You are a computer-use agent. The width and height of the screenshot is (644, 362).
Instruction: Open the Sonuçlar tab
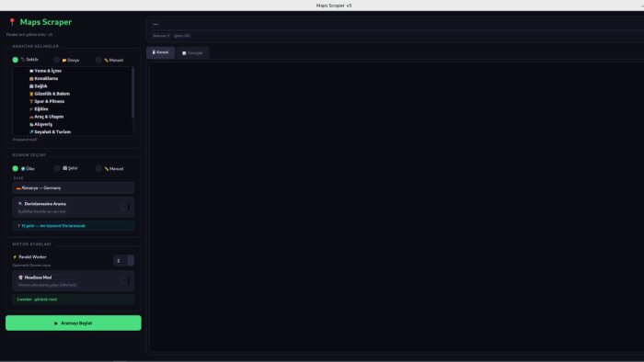tap(192, 53)
